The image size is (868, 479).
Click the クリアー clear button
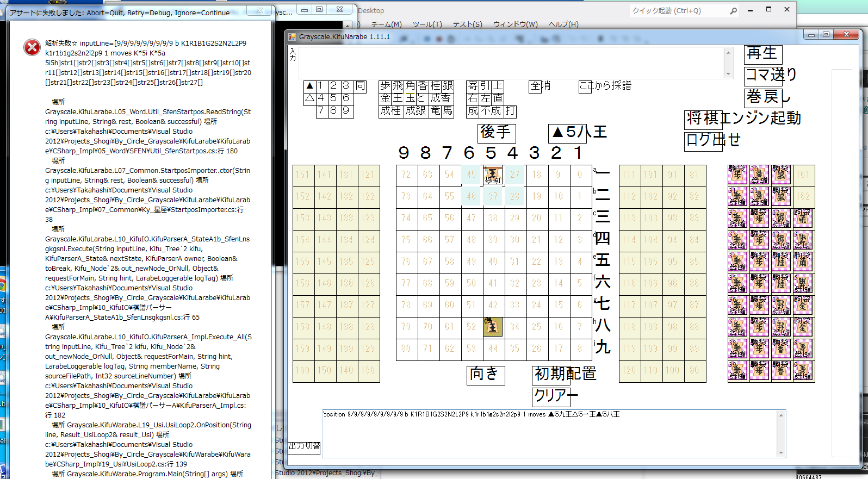pyautogui.click(x=551, y=396)
